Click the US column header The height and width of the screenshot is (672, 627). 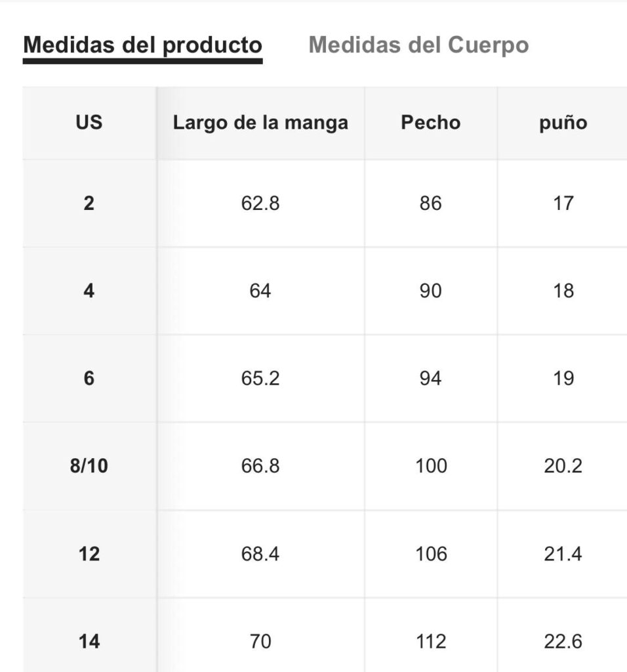pos(89,123)
